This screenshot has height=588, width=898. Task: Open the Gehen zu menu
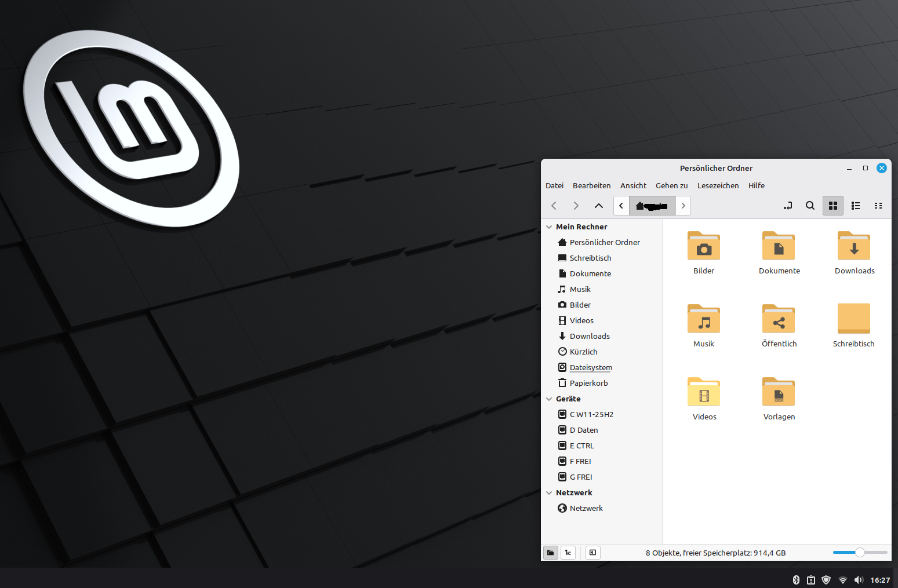672,186
